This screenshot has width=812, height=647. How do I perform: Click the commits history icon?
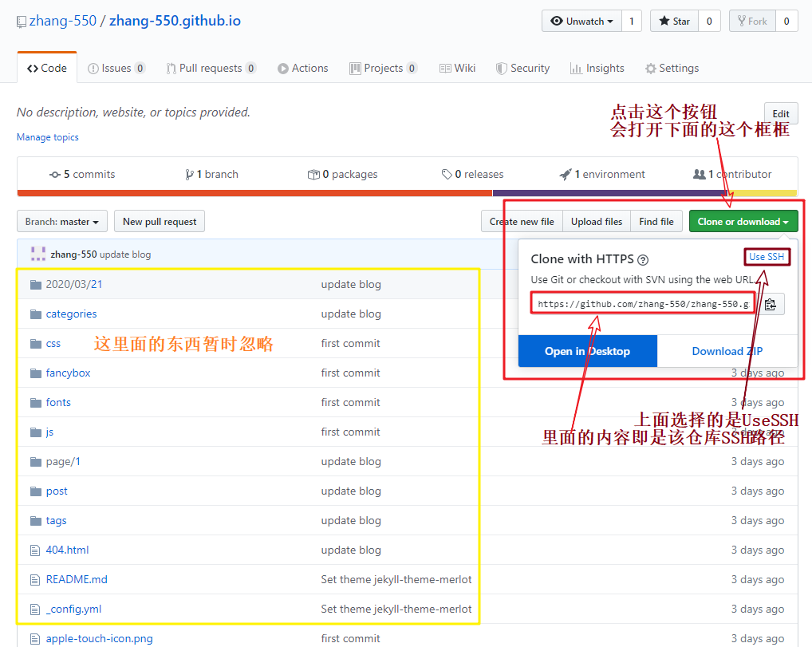point(55,175)
